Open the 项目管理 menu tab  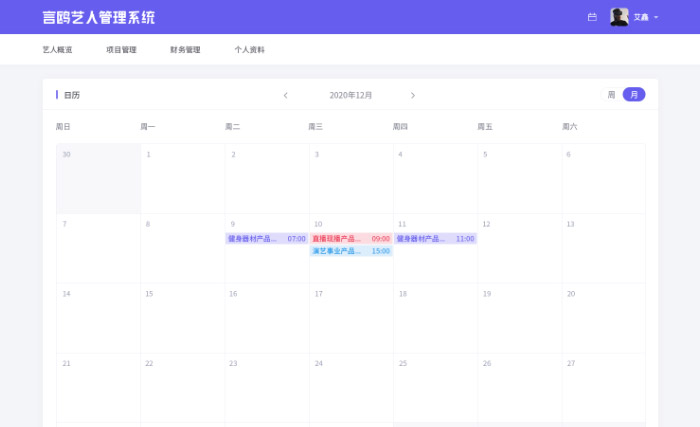121,50
